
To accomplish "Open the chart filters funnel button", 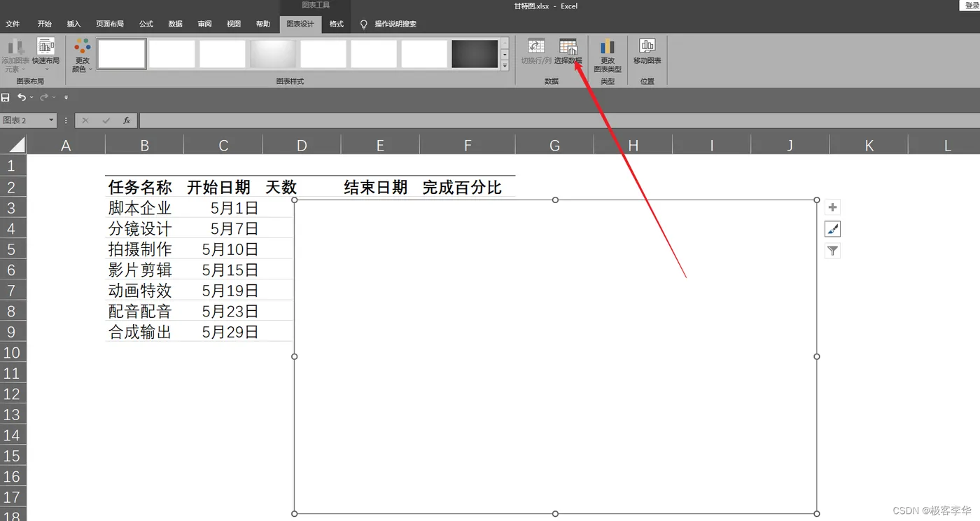I will pyautogui.click(x=832, y=251).
